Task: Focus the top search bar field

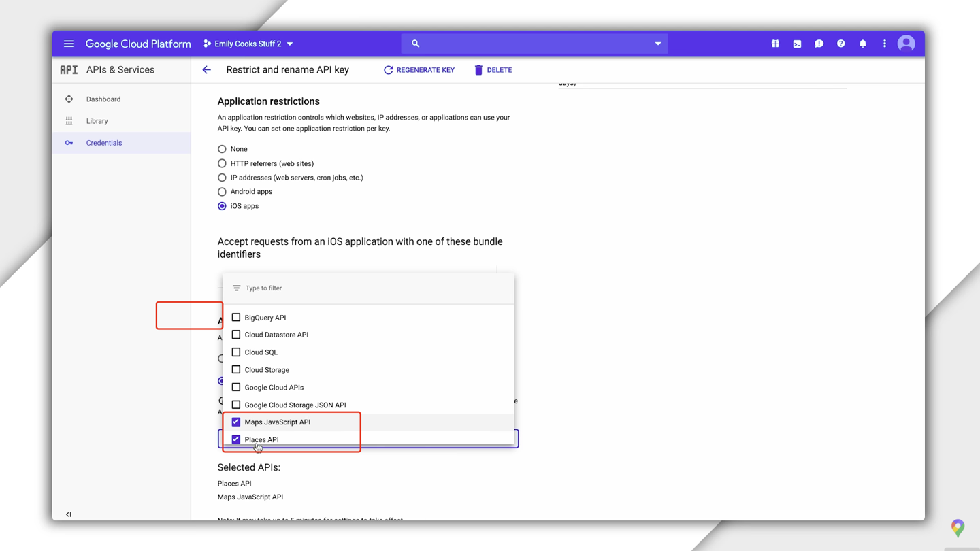Action: [x=534, y=44]
